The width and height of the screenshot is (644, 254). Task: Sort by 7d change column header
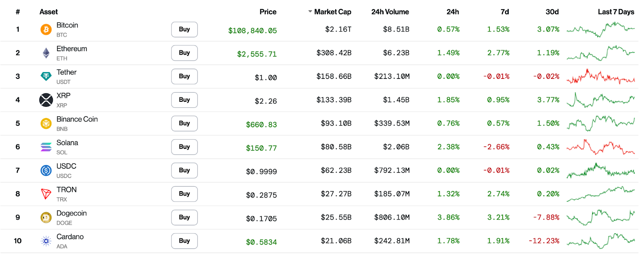[x=504, y=12]
